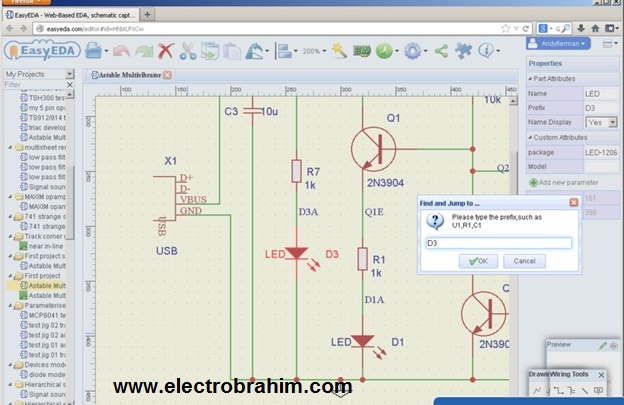This screenshot has width=624, height=405.
Task: Click the rotate and flip icon
Action: pos(254,51)
